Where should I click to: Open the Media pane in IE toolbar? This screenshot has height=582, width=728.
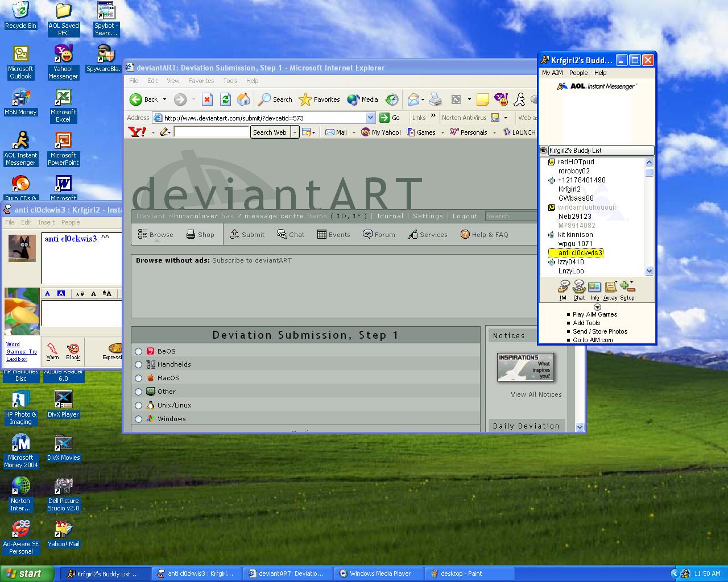point(363,99)
